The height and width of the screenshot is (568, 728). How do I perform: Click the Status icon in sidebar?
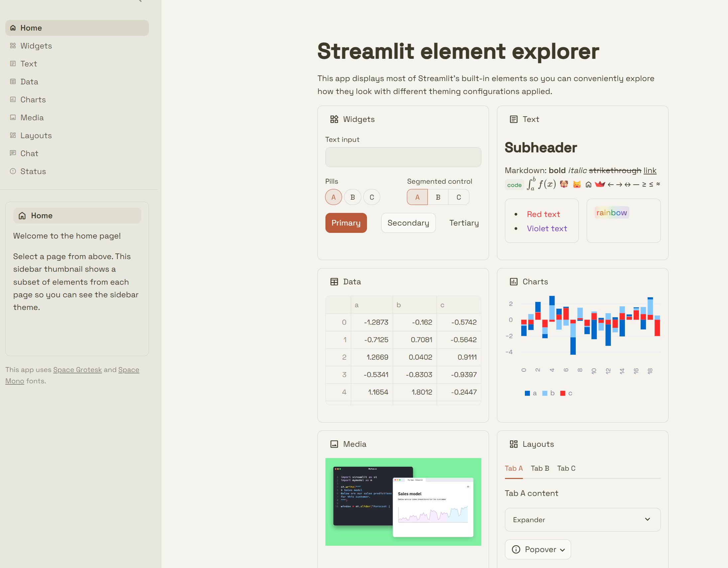[13, 171]
